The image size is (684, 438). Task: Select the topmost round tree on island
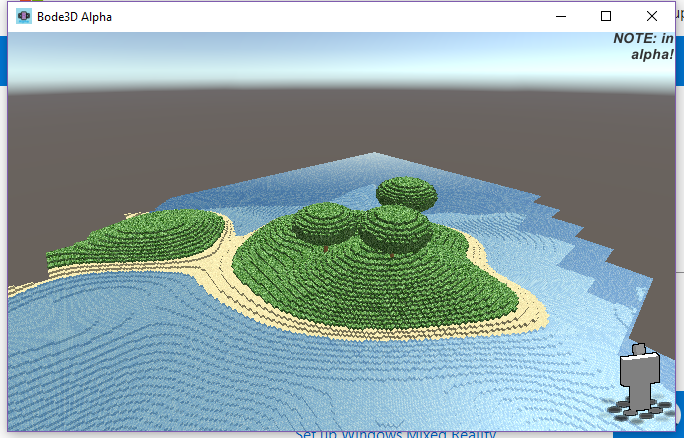tap(406, 193)
